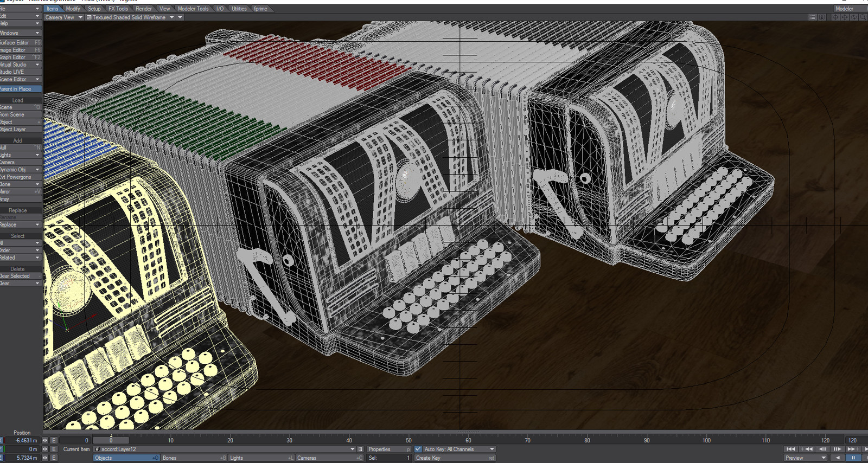The height and width of the screenshot is (463, 868).
Task: Step forward one frame button
Action: 838,449
